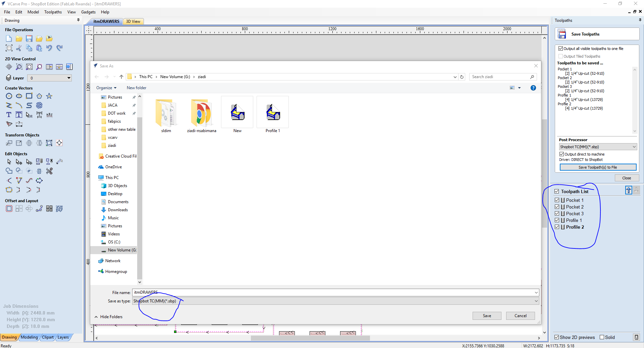Select the Draw Rectangle tool
The image size is (644, 348).
tap(29, 96)
